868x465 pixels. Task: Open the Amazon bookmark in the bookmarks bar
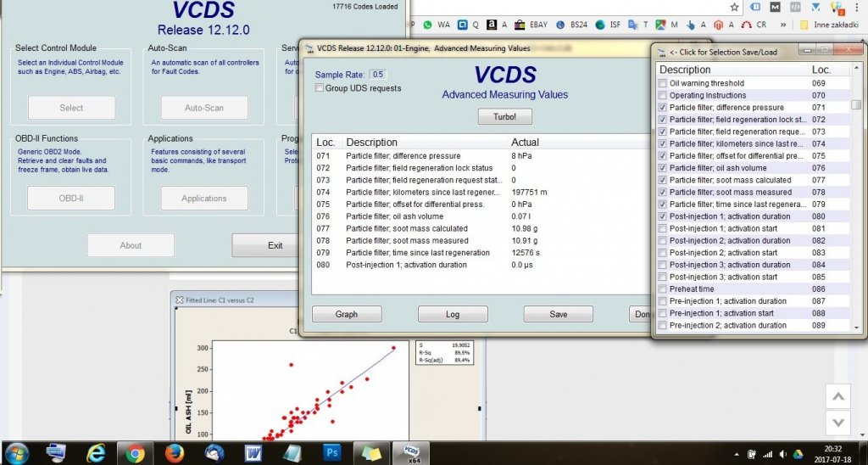pos(497,25)
